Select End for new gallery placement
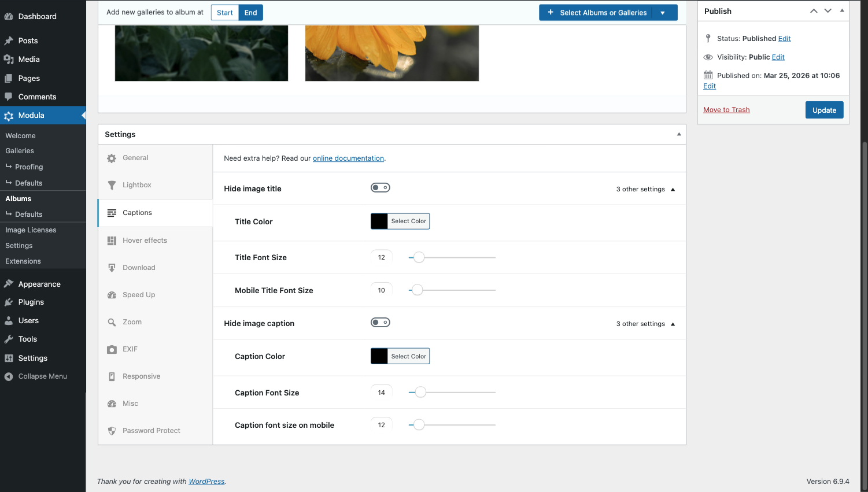Screen dimensions: 868x492 click(250, 13)
